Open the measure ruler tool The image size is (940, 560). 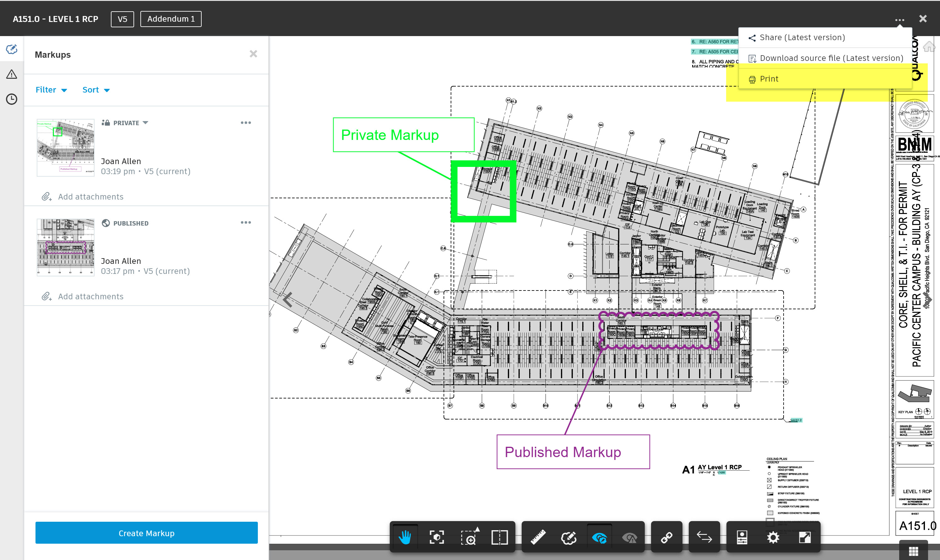[x=538, y=537]
